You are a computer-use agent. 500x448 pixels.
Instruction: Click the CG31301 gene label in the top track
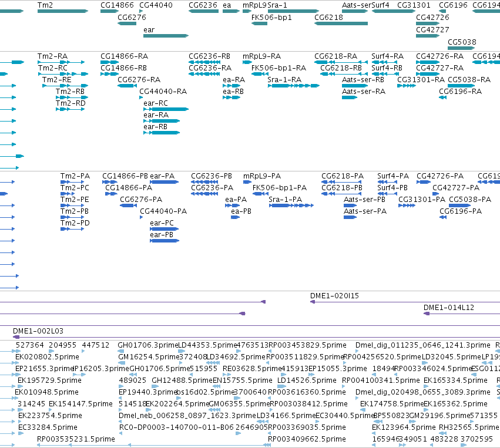[414, 5]
